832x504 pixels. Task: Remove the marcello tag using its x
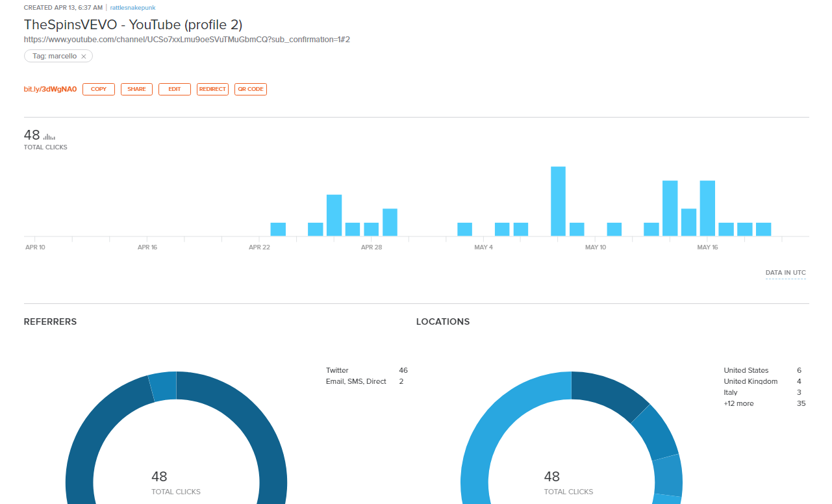point(84,57)
